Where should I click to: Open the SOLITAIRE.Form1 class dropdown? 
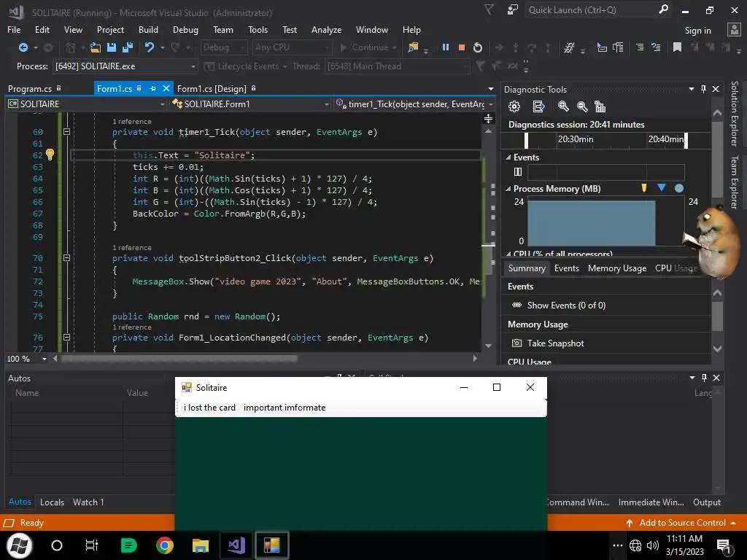tap(250, 104)
